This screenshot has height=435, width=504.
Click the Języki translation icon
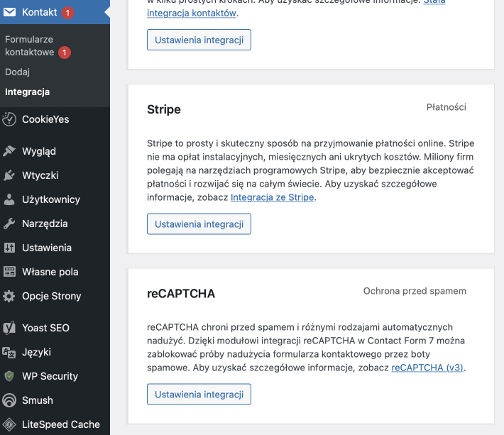9,352
